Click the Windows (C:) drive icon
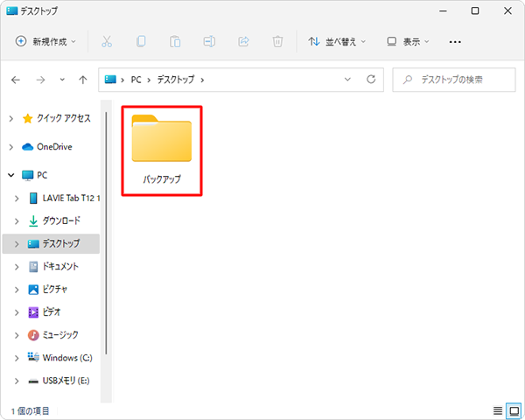The width and height of the screenshot is (525, 420). tap(33, 357)
